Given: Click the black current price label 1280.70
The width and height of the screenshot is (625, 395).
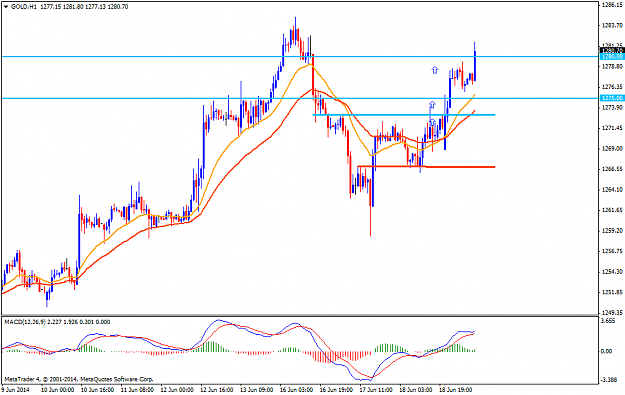Looking at the screenshot, I should 612,51.
